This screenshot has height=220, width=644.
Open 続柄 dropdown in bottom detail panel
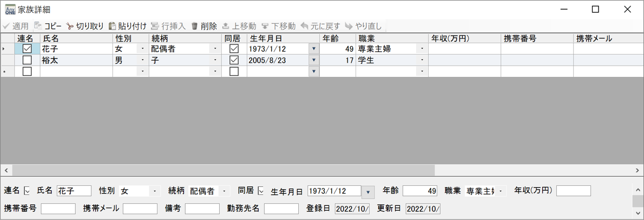pos(224,191)
